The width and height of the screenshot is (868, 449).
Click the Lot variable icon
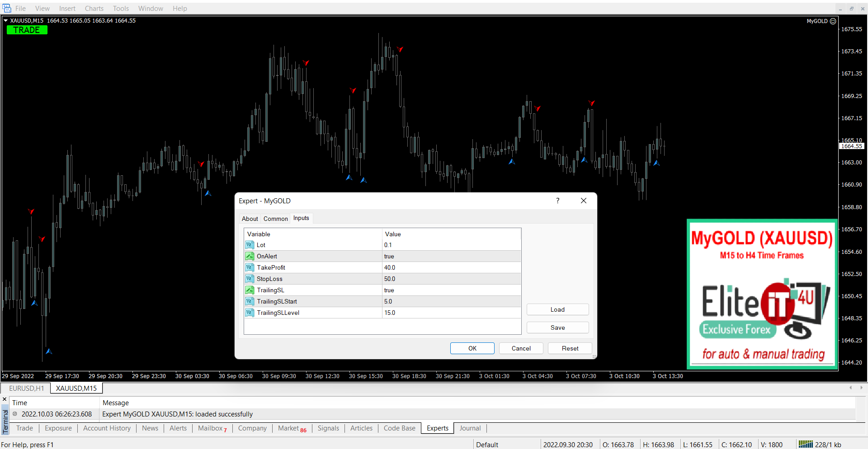click(x=250, y=245)
